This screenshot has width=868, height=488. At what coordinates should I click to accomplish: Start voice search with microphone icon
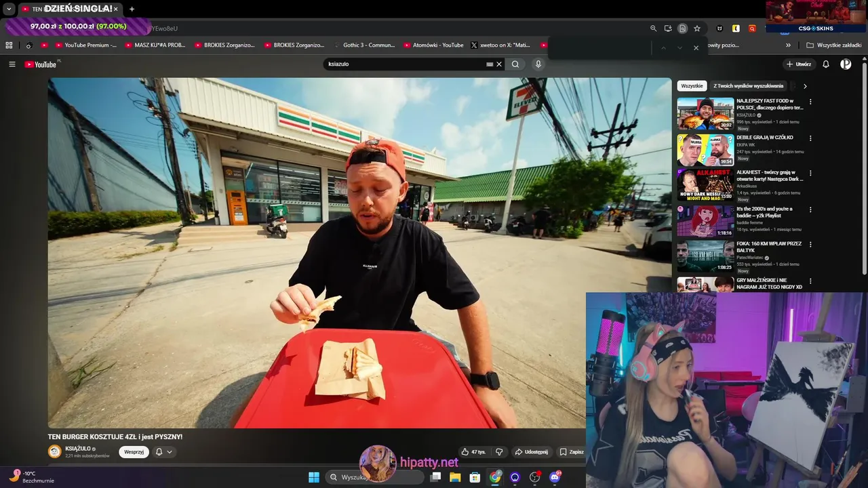point(538,64)
